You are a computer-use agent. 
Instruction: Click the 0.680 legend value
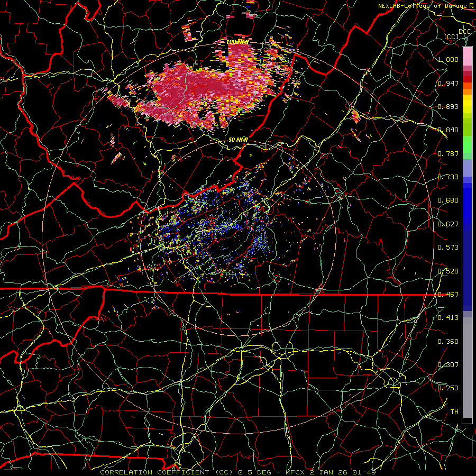pos(448,200)
